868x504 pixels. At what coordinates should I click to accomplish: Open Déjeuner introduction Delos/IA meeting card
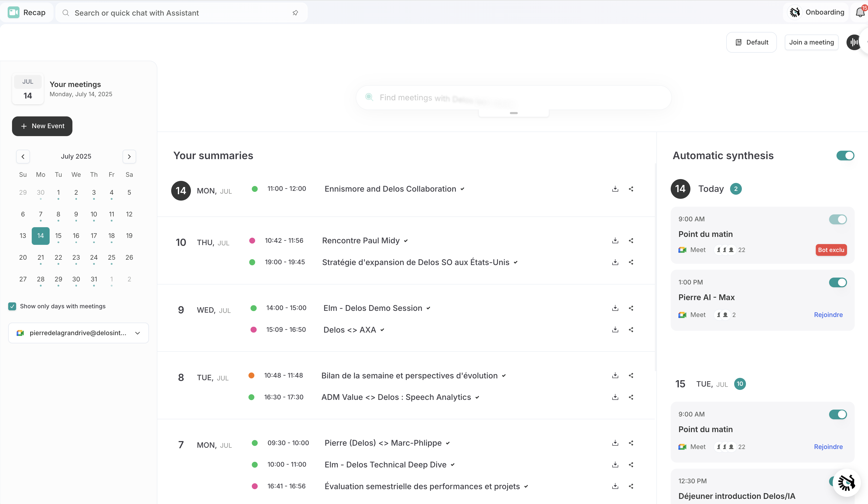click(762, 487)
